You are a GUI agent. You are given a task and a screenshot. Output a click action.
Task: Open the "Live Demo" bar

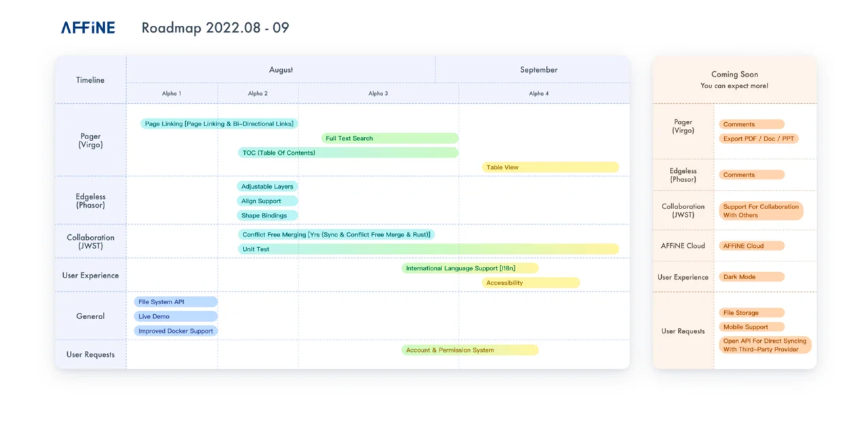pyautogui.click(x=176, y=316)
